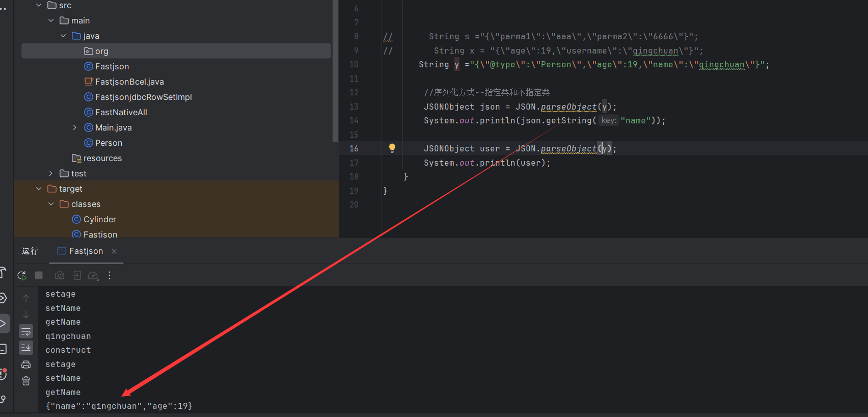Click the restore layout exit icon

click(x=77, y=275)
